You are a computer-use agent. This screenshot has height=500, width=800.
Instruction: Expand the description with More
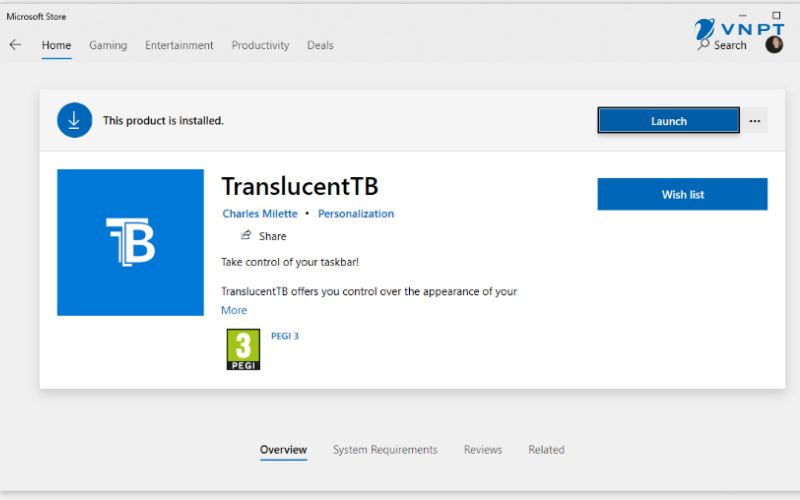click(x=234, y=310)
